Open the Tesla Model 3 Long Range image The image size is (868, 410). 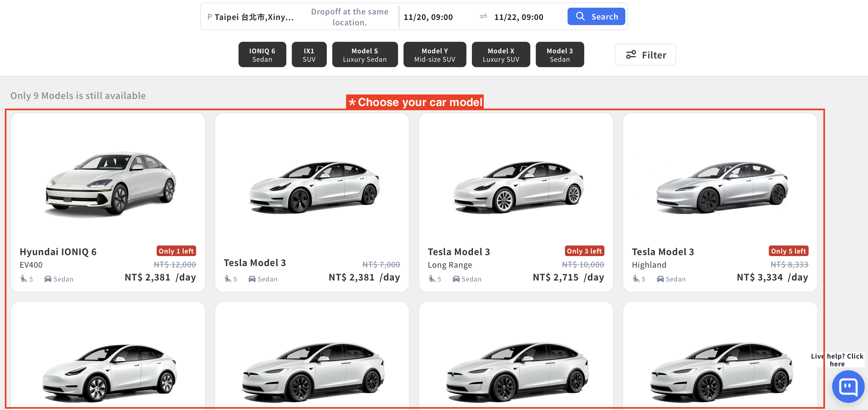coord(518,187)
